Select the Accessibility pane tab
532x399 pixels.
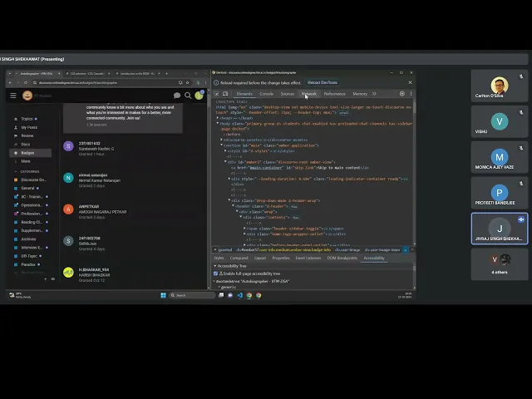tap(374, 258)
